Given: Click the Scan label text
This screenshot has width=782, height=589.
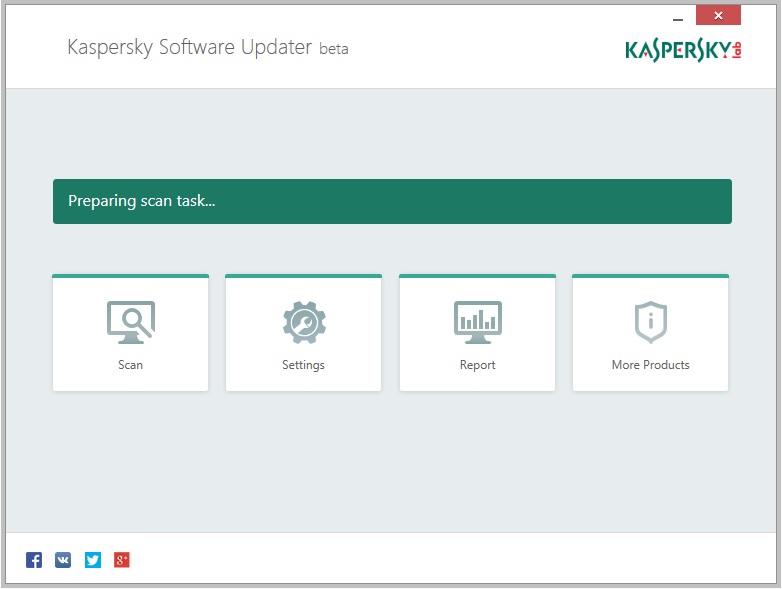Looking at the screenshot, I should tap(130, 365).
